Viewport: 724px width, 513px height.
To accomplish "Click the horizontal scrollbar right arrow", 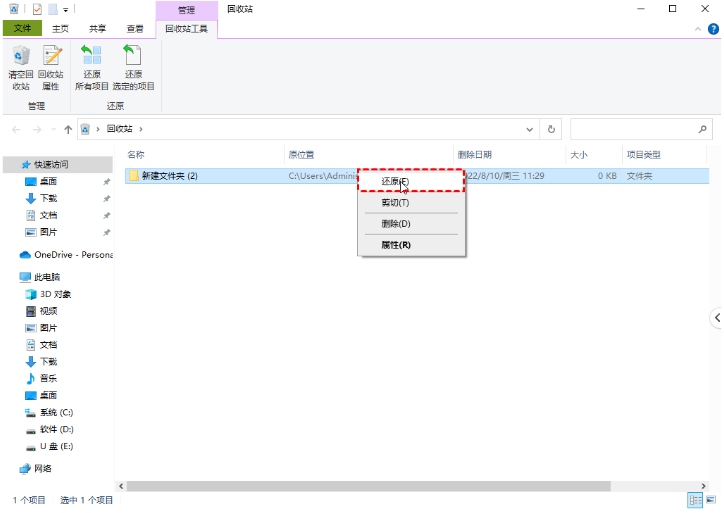I will click(704, 486).
